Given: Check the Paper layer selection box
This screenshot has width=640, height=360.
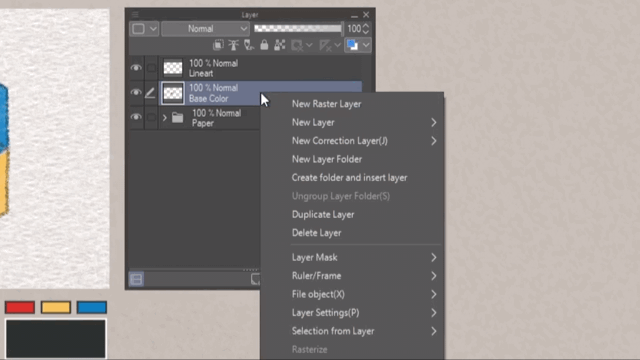Looking at the screenshot, I should click(151, 117).
